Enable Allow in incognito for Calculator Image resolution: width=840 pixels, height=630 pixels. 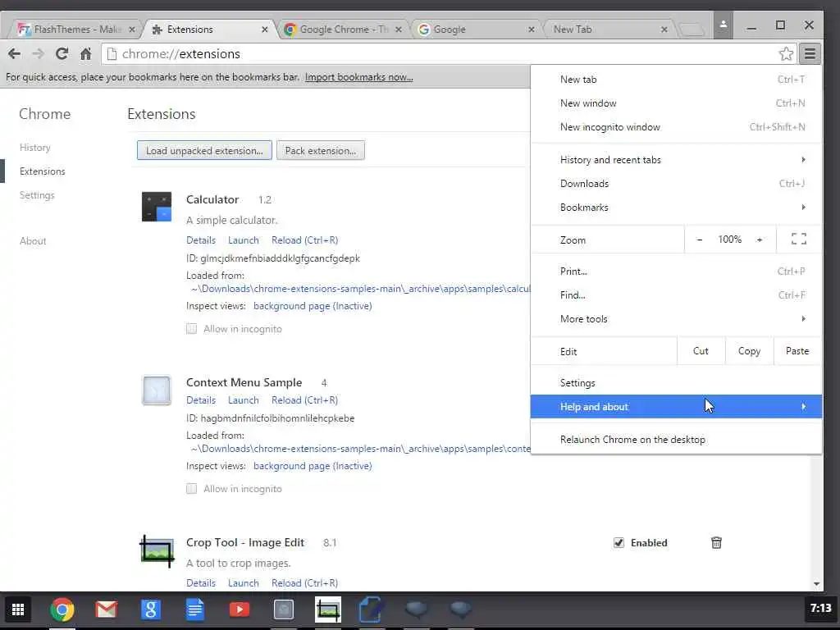point(191,328)
